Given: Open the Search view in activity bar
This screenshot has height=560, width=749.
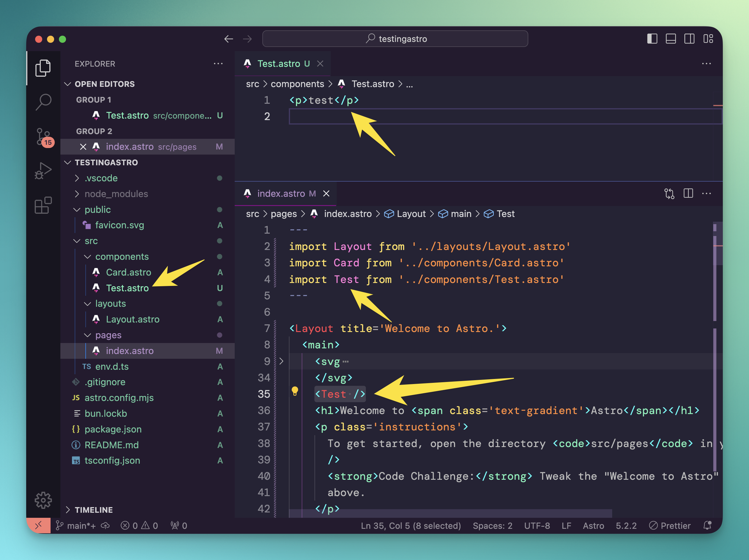Looking at the screenshot, I should (x=43, y=102).
